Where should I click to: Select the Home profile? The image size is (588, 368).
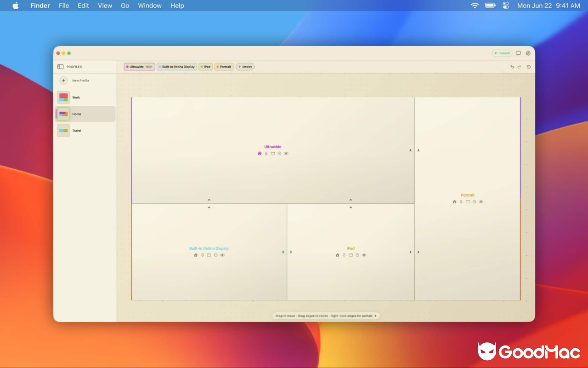click(x=85, y=114)
